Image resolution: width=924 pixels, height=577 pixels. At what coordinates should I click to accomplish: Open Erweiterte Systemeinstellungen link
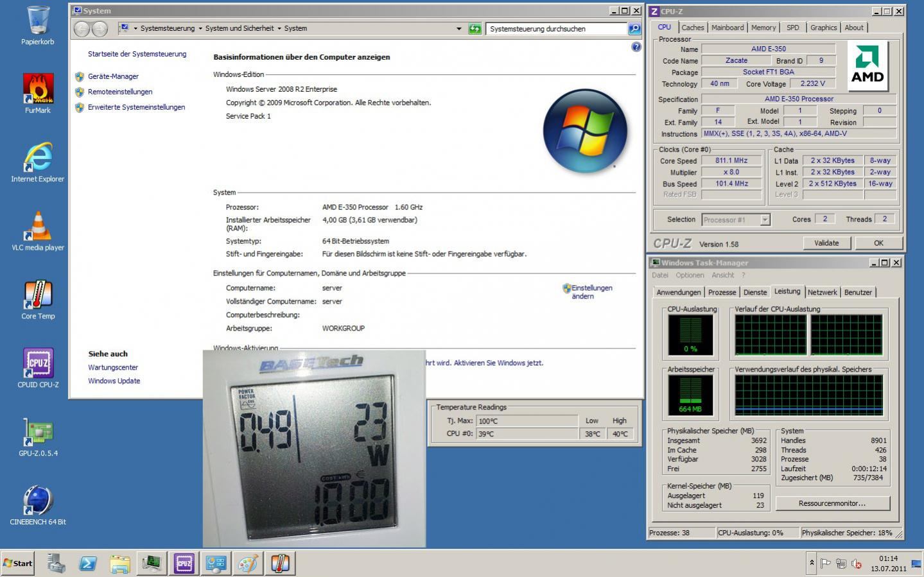pyautogui.click(x=136, y=107)
